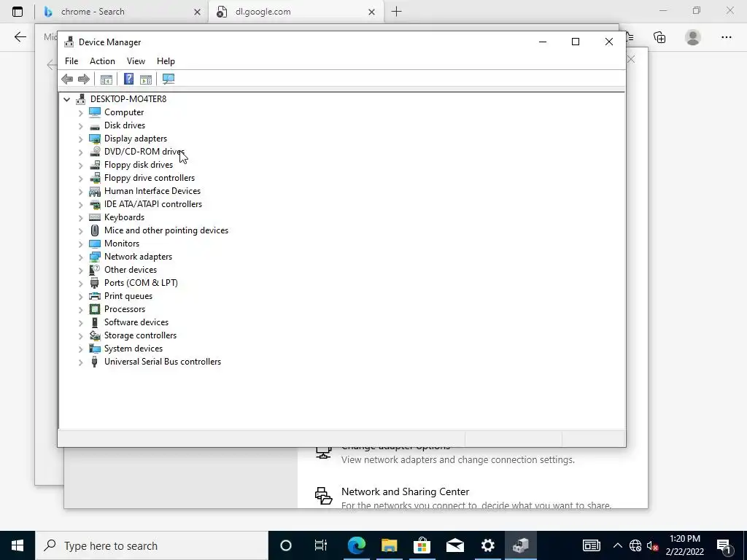Click the Edge browser back arrow

[20, 37]
